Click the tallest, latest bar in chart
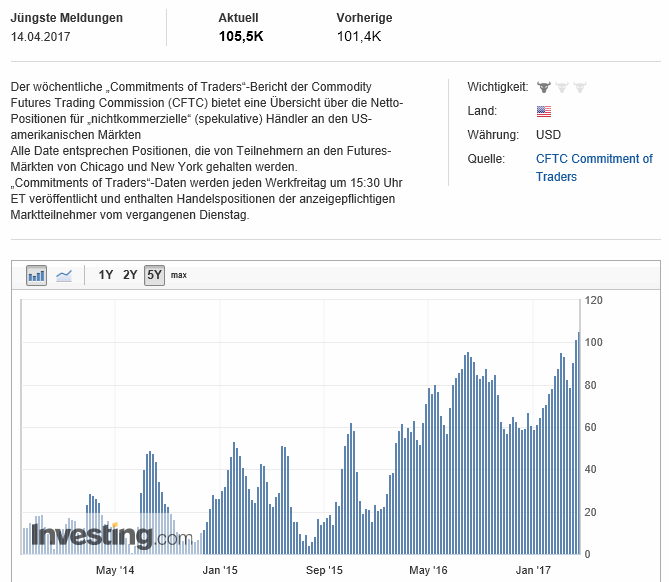The image size is (669, 582). pos(579,443)
